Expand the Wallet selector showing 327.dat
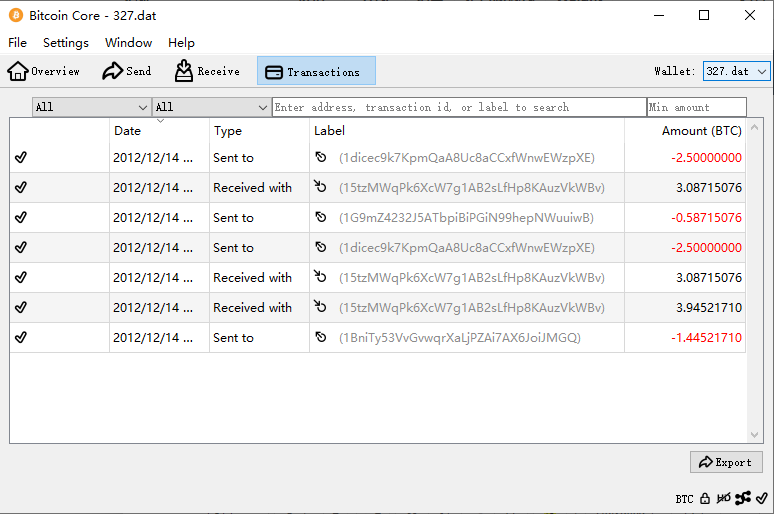The width and height of the screenshot is (774, 514). pos(736,71)
